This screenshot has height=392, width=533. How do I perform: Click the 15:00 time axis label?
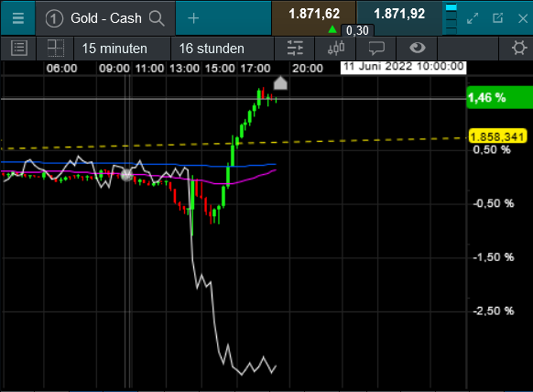click(220, 69)
